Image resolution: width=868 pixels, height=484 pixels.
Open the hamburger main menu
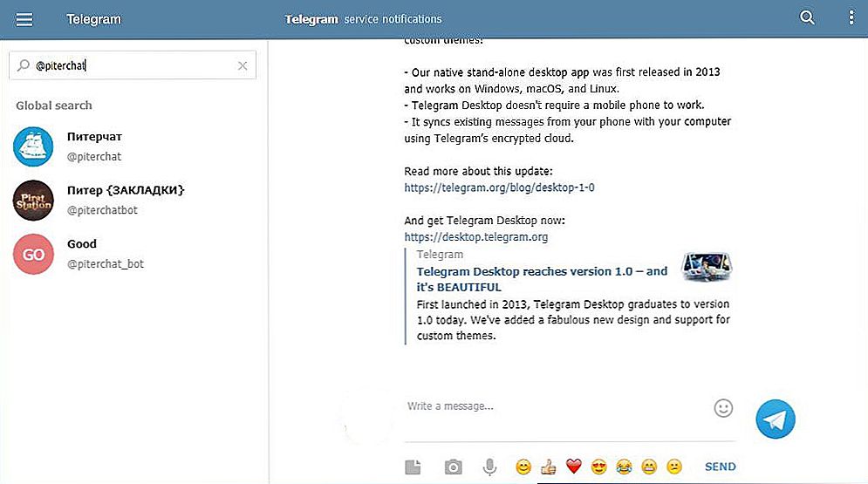point(24,19)
